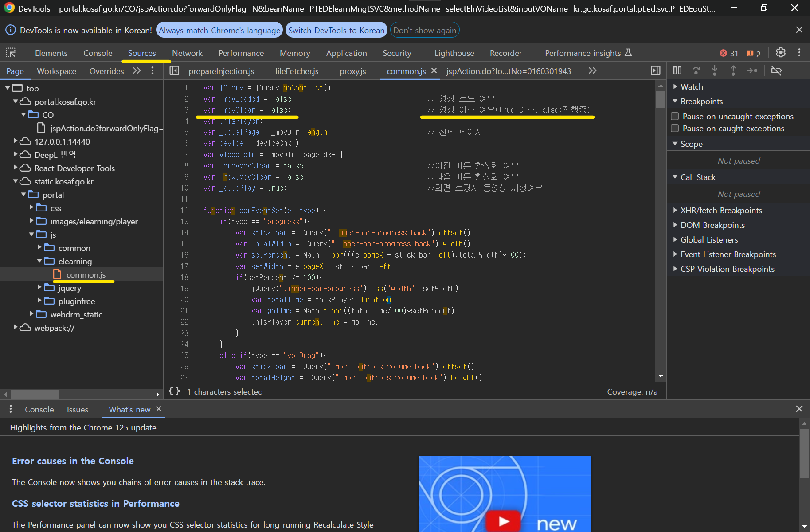Switch to the Network tab
810x532 pixels.
(x=187, y=53)
